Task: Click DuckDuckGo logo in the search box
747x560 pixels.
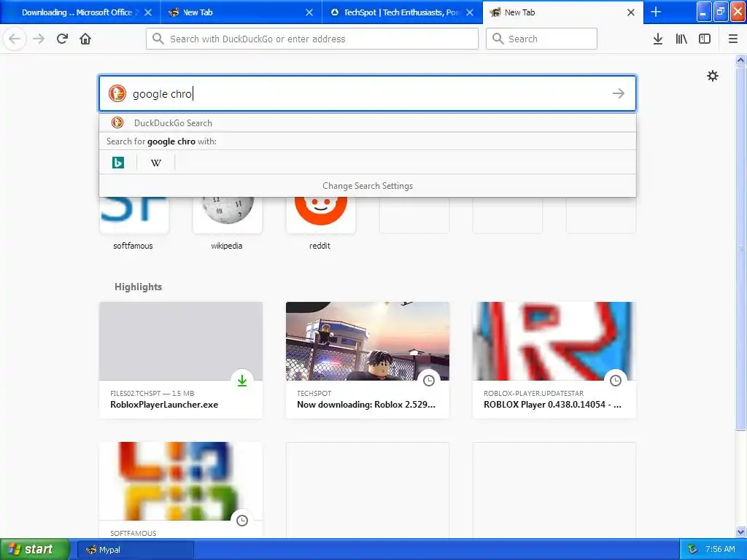Action: [x=117, y=93]
